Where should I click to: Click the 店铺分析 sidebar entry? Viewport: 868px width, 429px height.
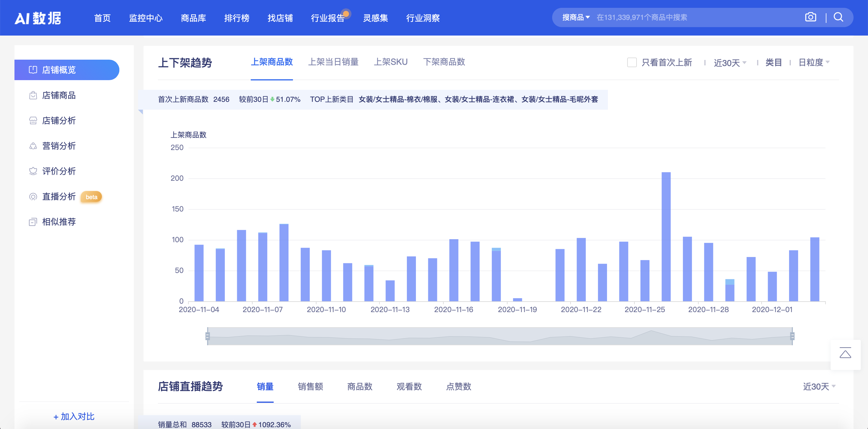pos(59,121)
